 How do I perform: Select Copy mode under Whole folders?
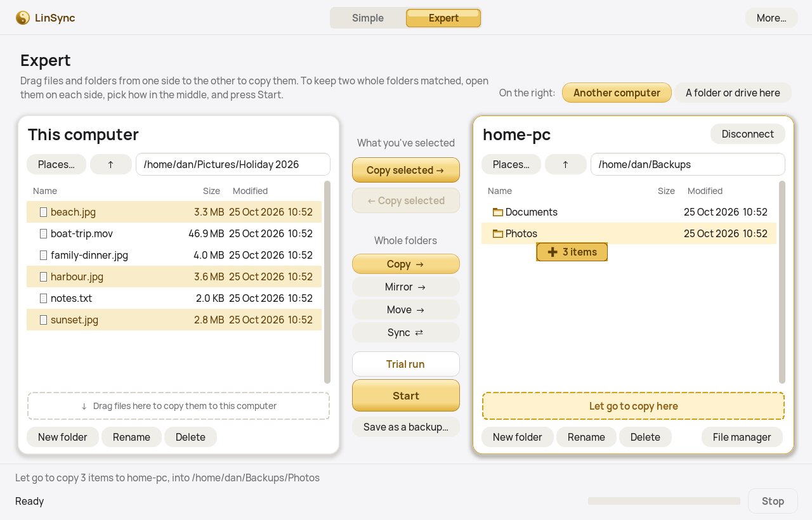click(x=406, y=264)
